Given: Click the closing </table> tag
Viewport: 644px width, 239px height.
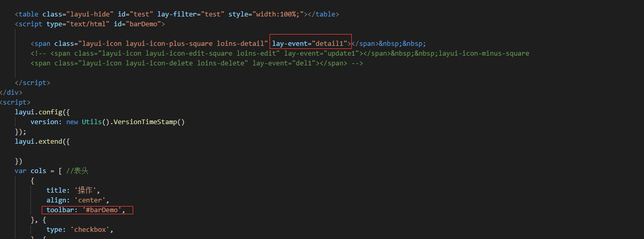Looking at the screenshot, I should coord(324,14).
